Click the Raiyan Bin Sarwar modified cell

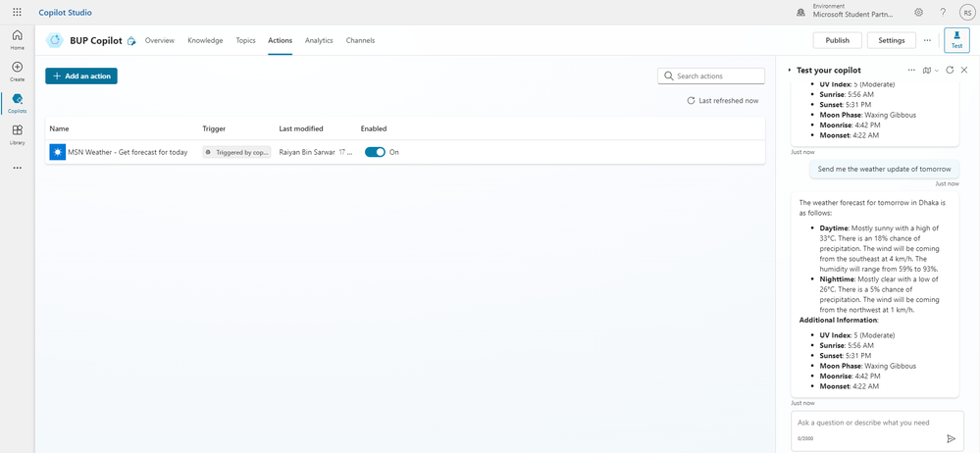[x=316, y=152]
